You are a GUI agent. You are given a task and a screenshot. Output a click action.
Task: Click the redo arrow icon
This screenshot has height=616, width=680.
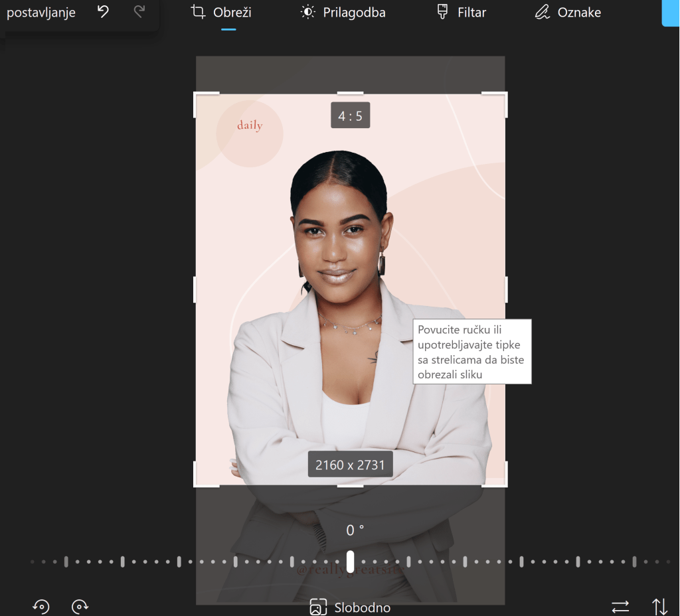pos(139,12)
